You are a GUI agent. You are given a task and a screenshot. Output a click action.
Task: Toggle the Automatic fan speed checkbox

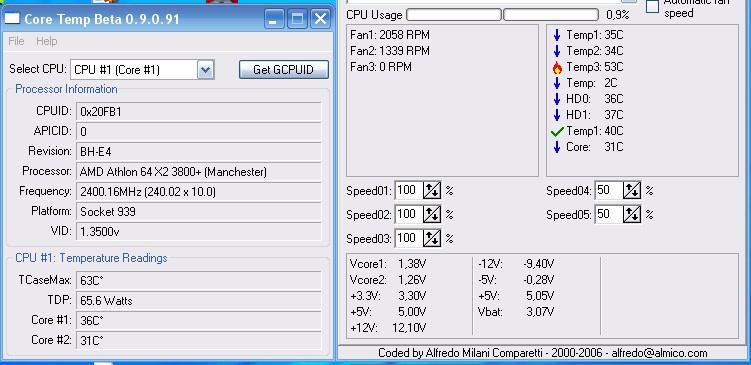[x=652, y=7]
